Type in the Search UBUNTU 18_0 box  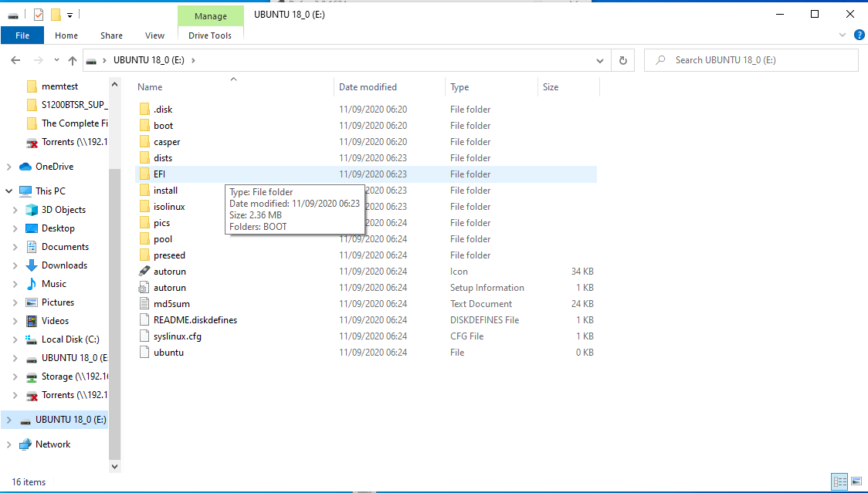(751, 59)
